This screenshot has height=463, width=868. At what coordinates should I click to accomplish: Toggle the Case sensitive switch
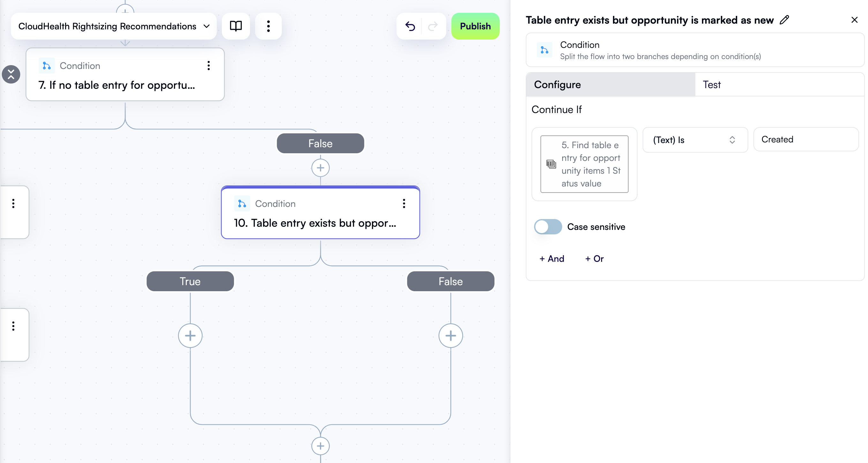pyautogui.click(x=547, y=227)
